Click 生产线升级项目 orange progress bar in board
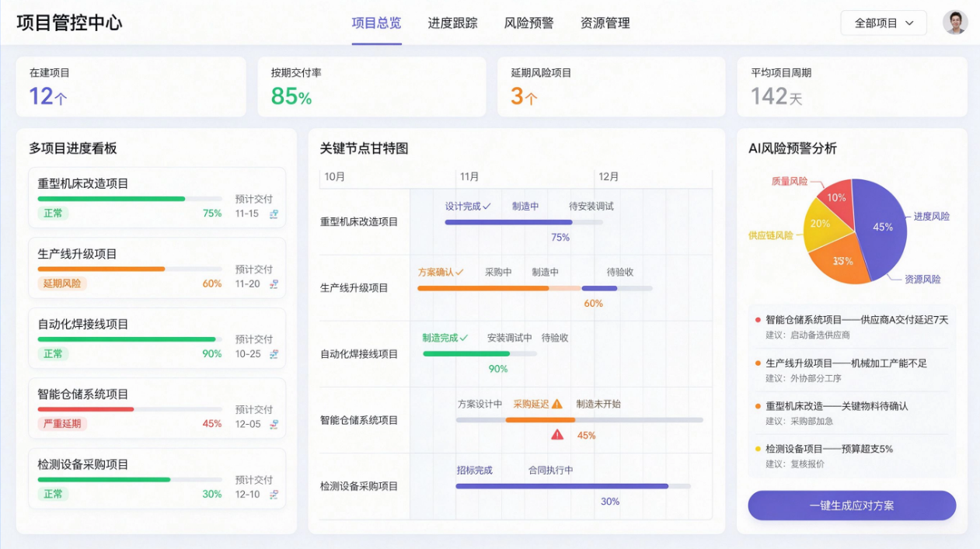This screenshot has height=549, width=980. tap(101, 269)
